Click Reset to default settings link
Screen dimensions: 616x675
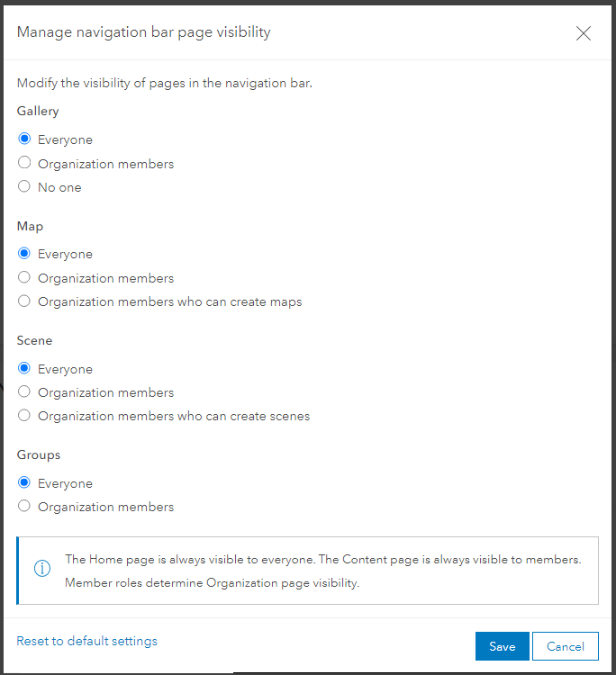(x=87, y=641)
